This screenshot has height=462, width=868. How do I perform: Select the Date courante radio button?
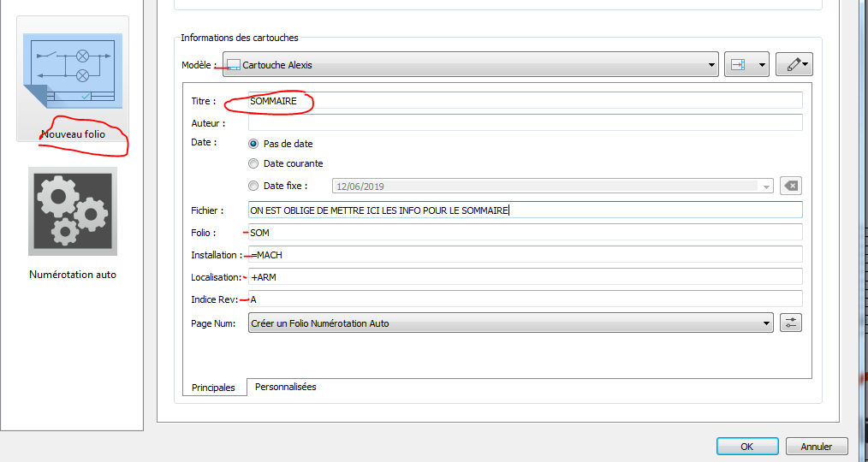[253, 163]
